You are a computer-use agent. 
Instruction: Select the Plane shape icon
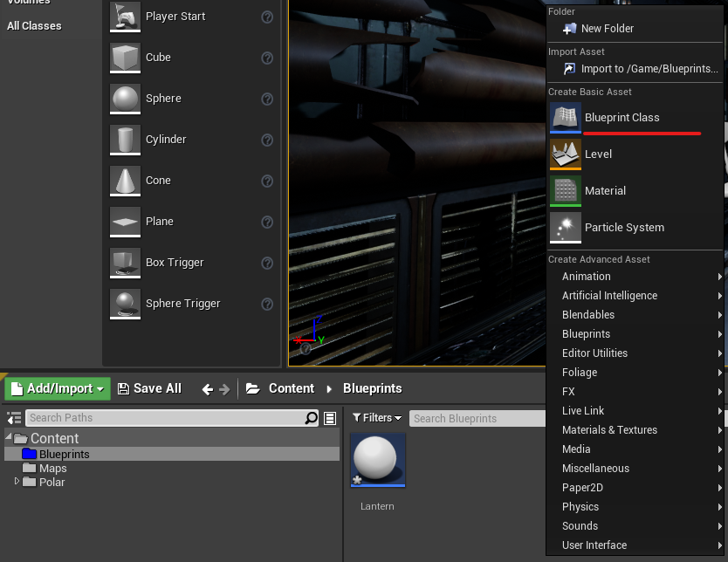point(125,222)
